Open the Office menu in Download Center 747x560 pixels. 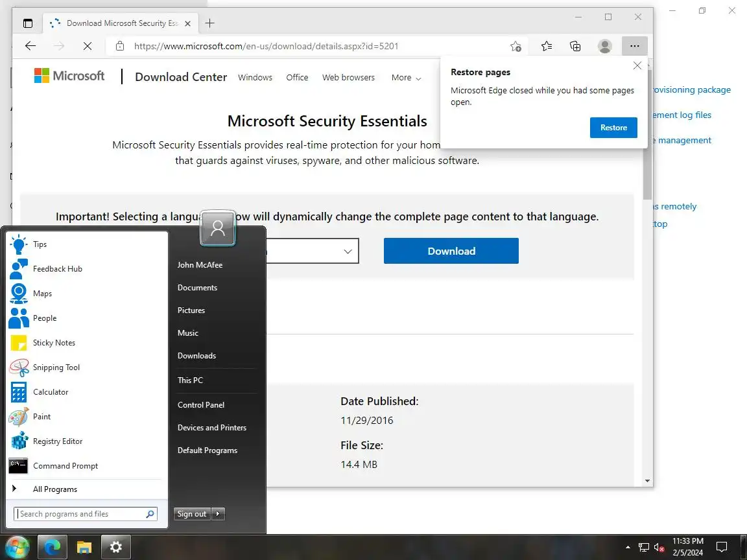(x=297, y=78)
